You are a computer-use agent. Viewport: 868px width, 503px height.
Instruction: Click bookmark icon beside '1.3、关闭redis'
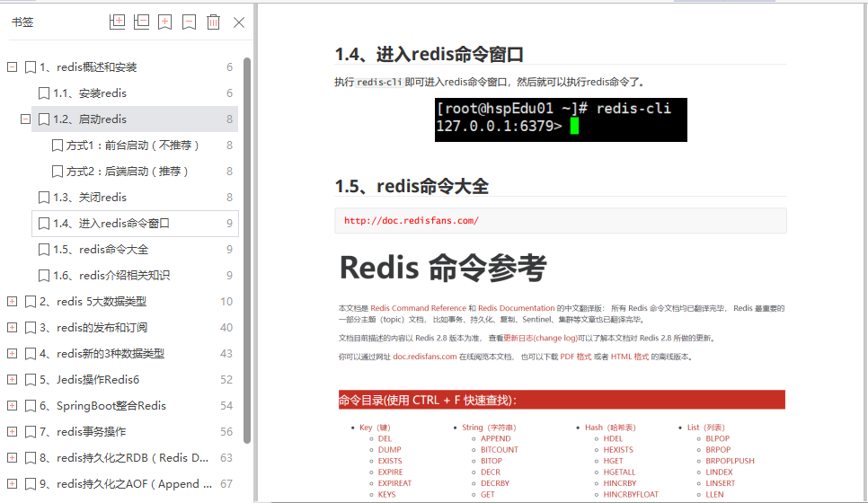pos(44,197)
